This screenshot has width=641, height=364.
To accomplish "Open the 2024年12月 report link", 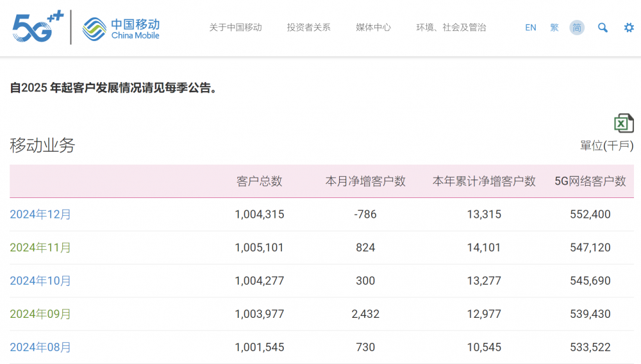I will [40, 214].
